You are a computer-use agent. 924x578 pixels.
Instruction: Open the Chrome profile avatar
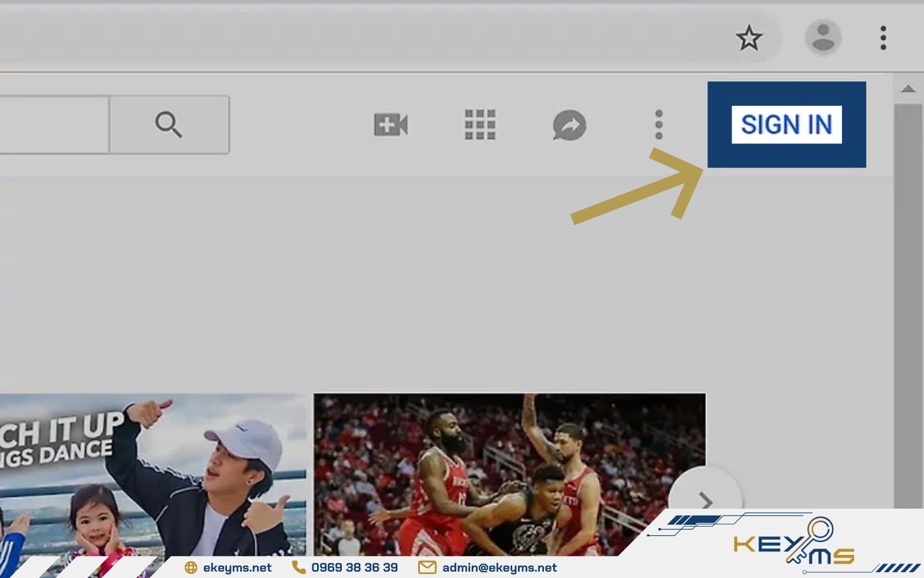823,38
